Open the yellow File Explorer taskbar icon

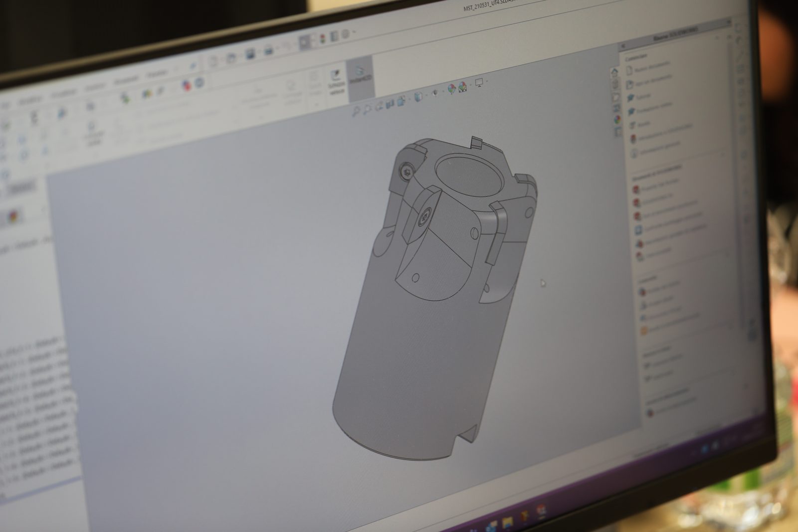pyautogui.click(x=508, y=522)
